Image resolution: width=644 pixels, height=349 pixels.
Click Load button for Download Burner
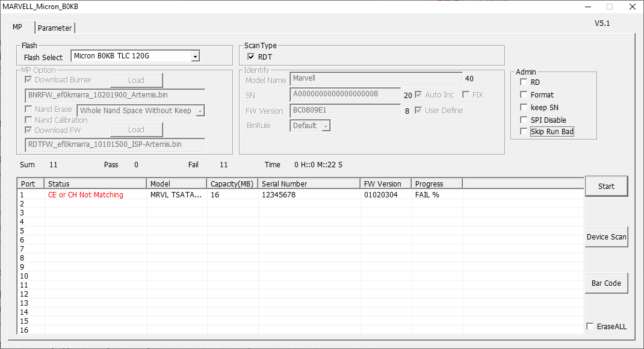136,81
